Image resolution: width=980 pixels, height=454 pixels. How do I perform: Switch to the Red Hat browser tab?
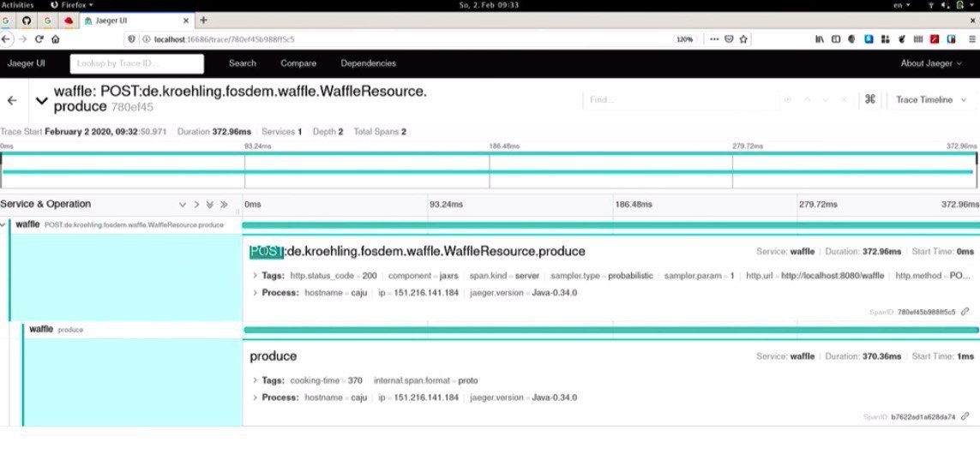[69, 21]
